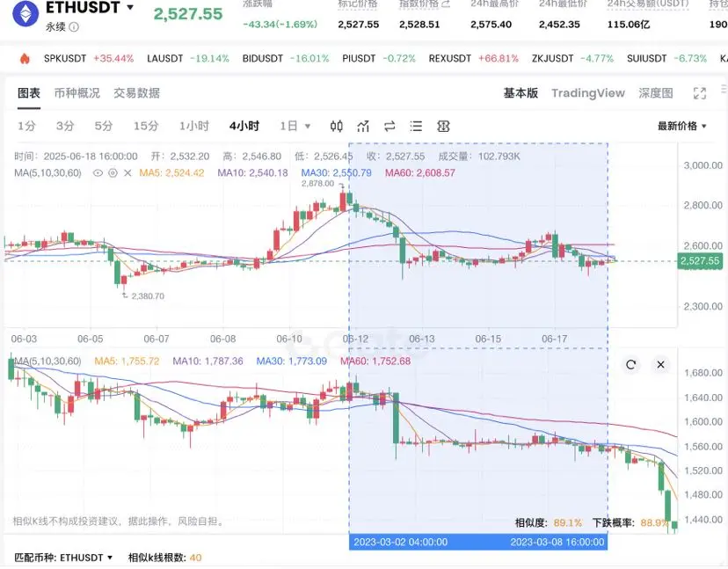Click the candlestick chart style icon

(337, 126)
